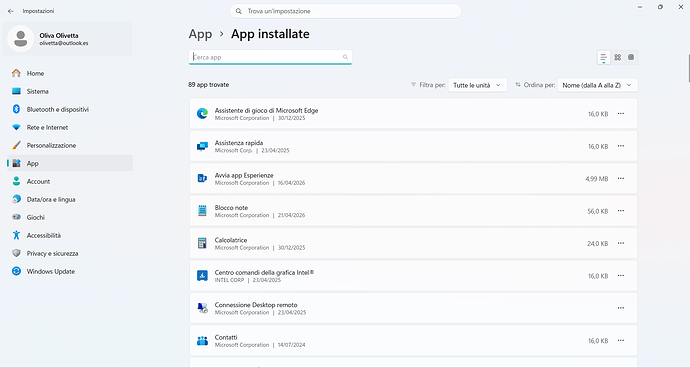
Task: Open the Ordina per Nome dropdown
Action: (x=597, y=85)
